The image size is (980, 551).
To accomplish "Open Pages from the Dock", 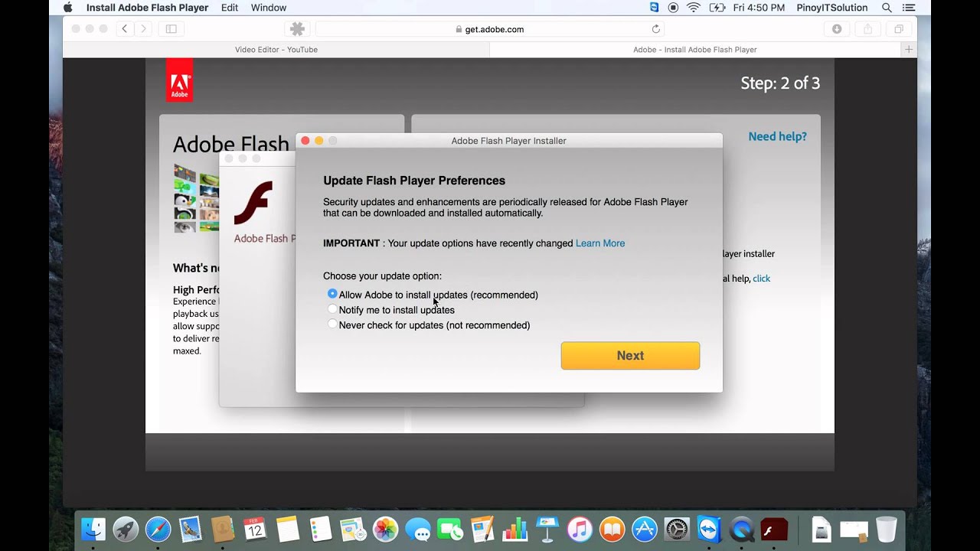I will tap(482, 529).
